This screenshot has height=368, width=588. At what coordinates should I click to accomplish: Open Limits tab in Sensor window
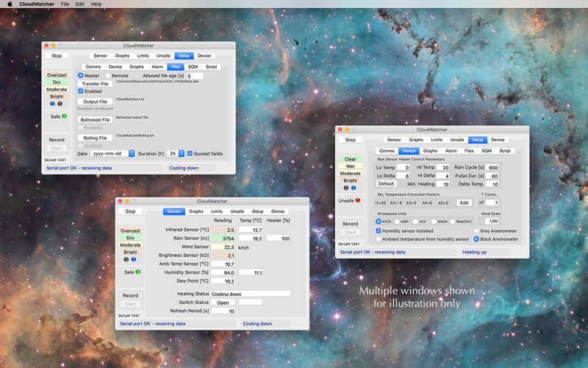pyautogui.click(x=217, y=211)
